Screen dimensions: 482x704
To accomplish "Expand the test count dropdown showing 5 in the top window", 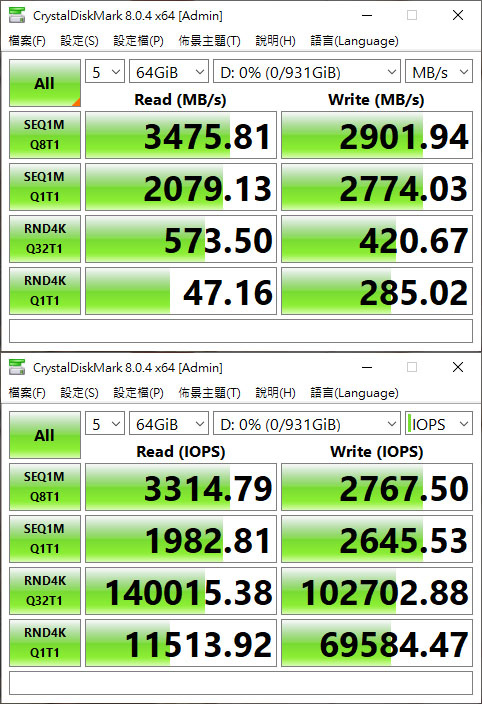I will click(x=105, y=72).
